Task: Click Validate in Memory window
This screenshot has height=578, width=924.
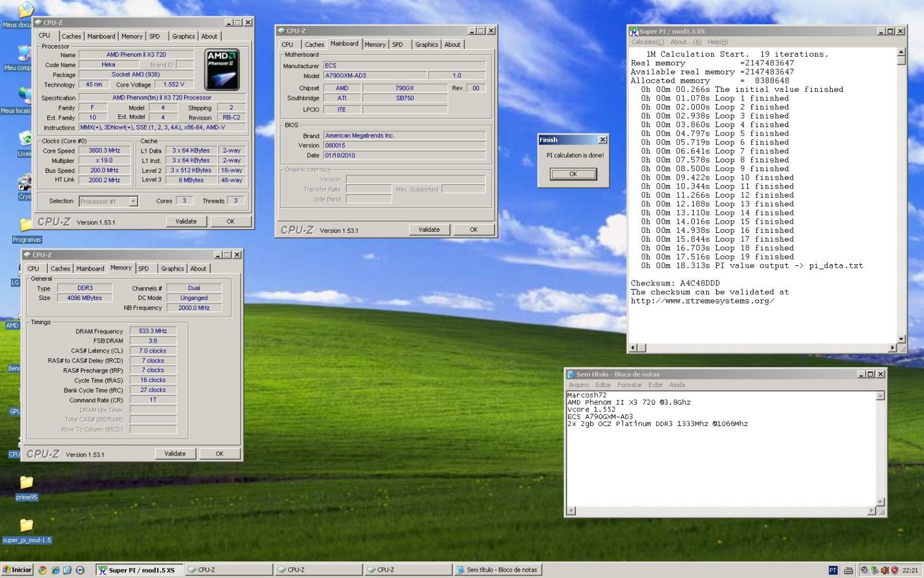Action: tap(175, 454)
